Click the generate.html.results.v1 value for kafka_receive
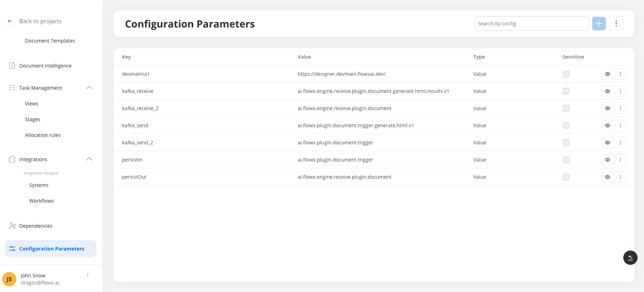Screen dimensions: 644x292 [373, 91]
